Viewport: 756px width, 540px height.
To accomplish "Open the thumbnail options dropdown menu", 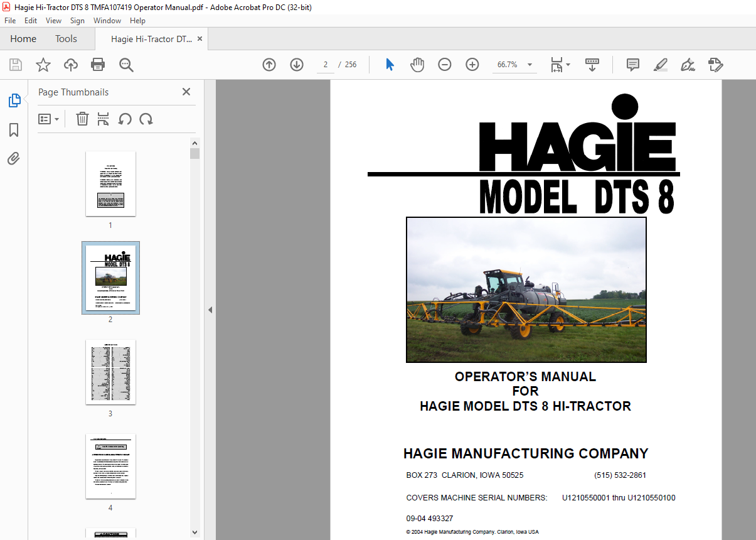I will [49, 119].
